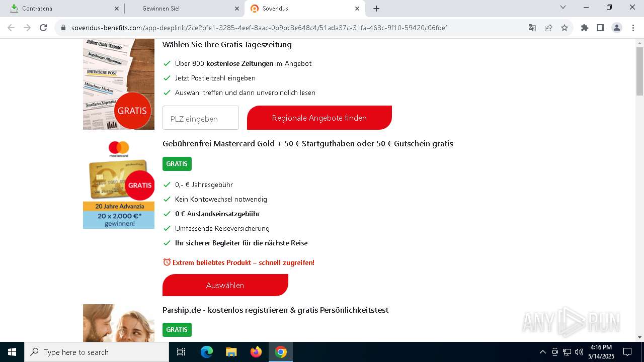The width and height of the screenshot is (644, 362).
Task: Click the Parship couple image
Action: [x=119, y=323]
